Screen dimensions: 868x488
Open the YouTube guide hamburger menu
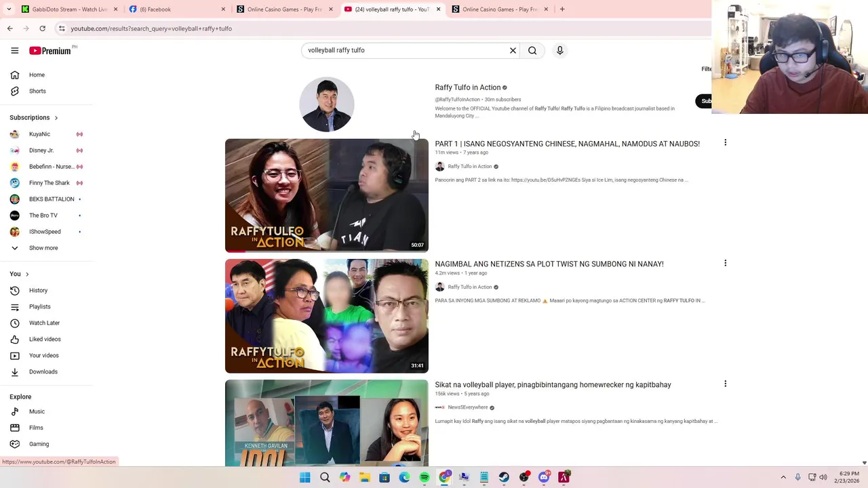(14, 50)
